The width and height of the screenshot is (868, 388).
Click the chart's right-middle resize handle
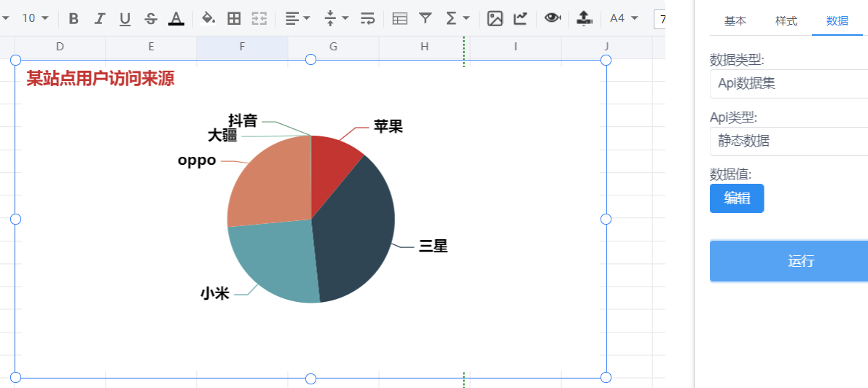point(606,219)
